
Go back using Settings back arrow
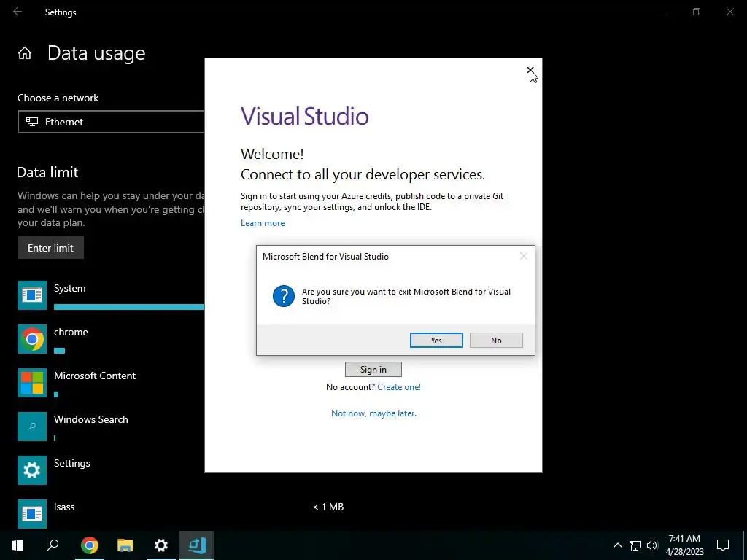[x=18, y=12]
